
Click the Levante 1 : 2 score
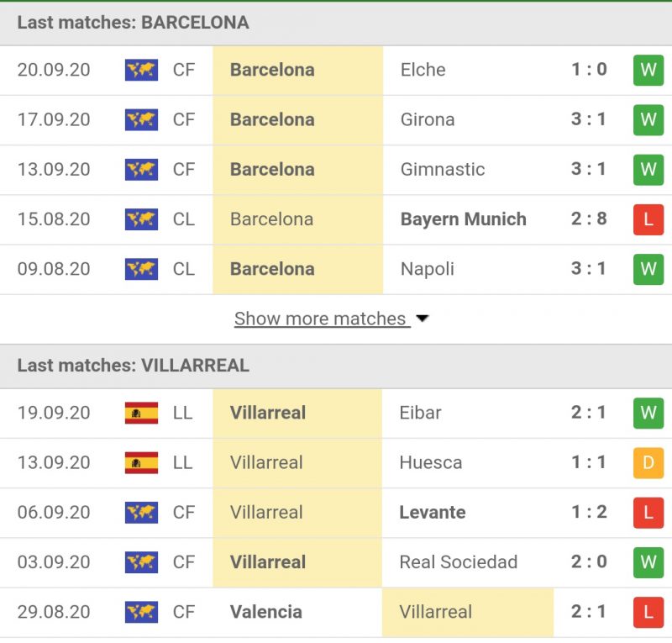click(x=589, y=512)
